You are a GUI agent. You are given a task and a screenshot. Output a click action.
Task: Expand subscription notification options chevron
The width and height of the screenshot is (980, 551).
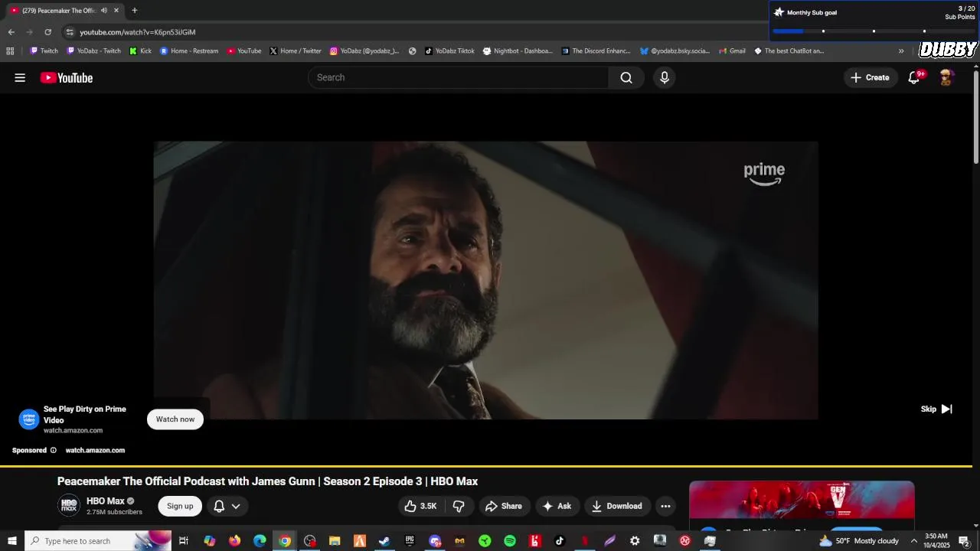[x=236, y=506]
